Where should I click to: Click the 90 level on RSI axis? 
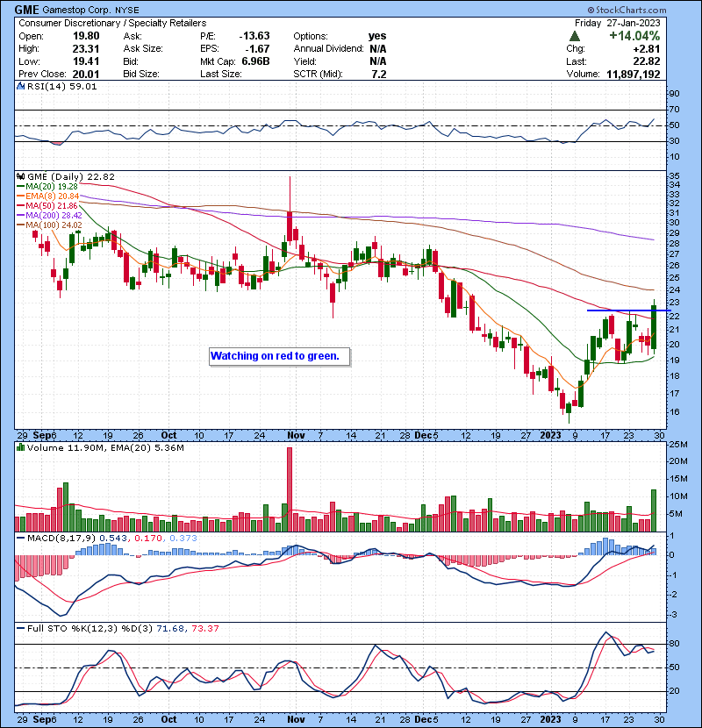tap(674, 94)
